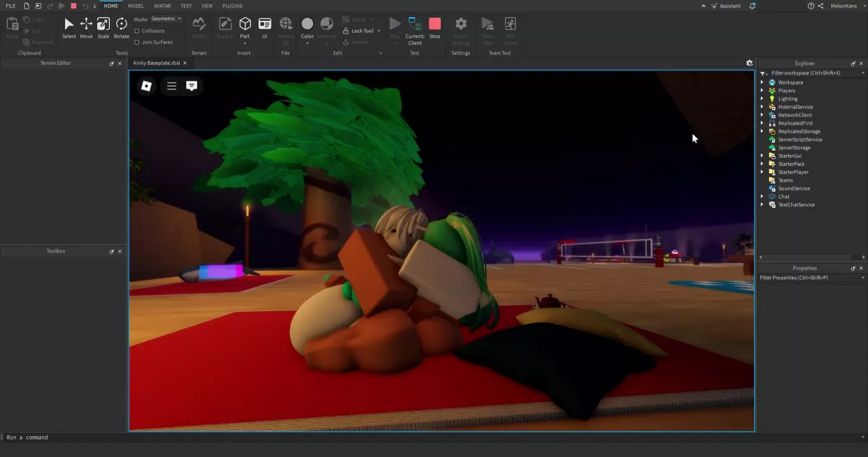Expand ReplicatedStorage in Explorer
868x457 pixels.
[762, 131]
